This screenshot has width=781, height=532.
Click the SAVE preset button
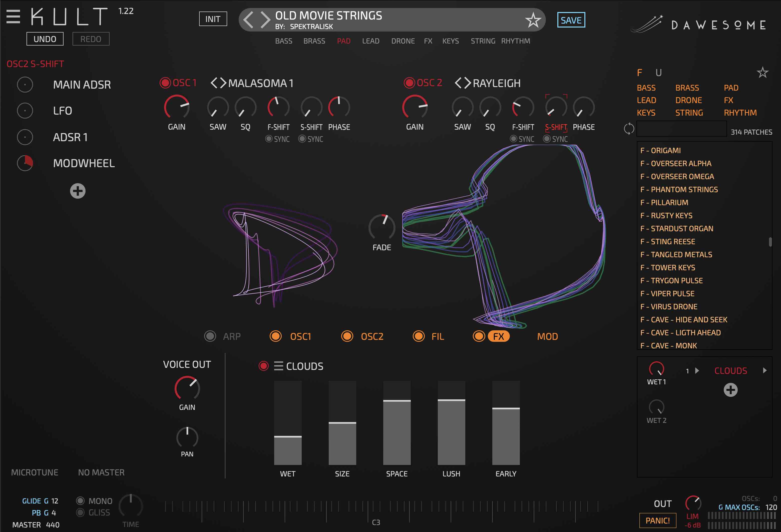[571, 20]
